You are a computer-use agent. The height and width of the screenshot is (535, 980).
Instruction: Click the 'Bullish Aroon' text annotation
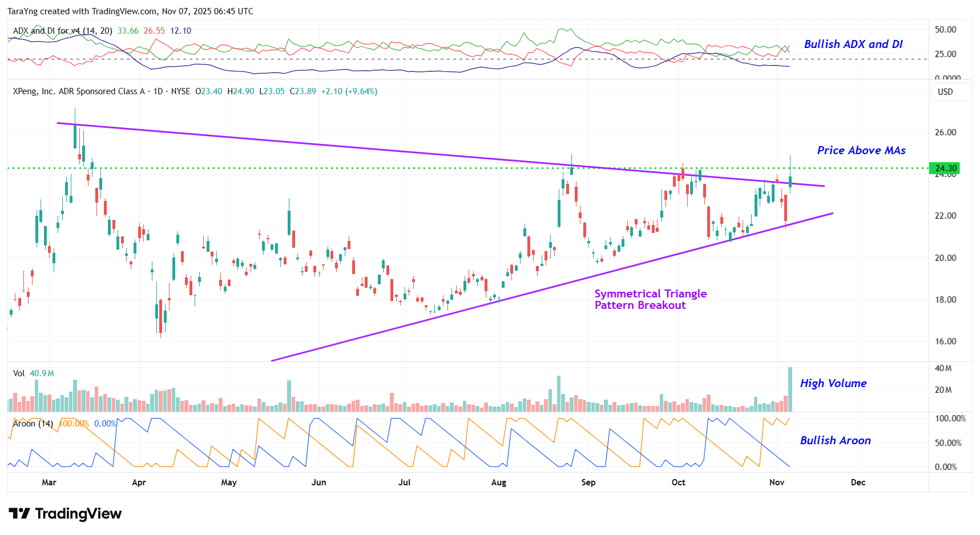click(835, 440)
